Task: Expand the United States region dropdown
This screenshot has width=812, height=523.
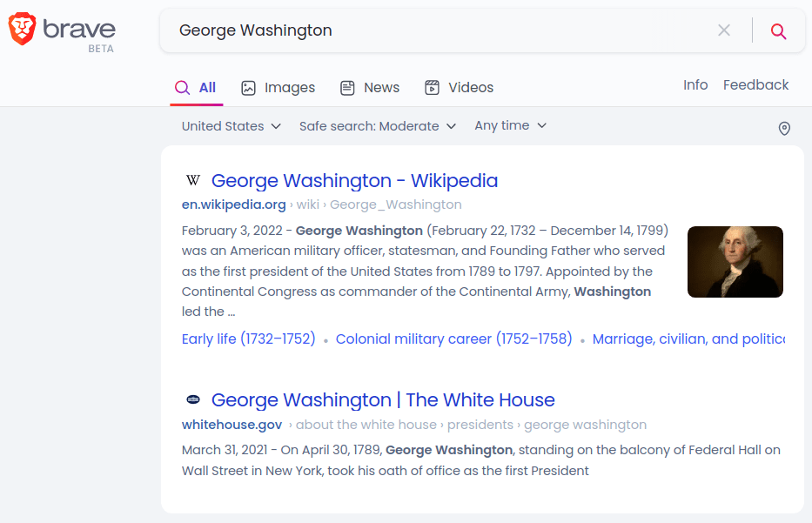Action: (231, 126)
